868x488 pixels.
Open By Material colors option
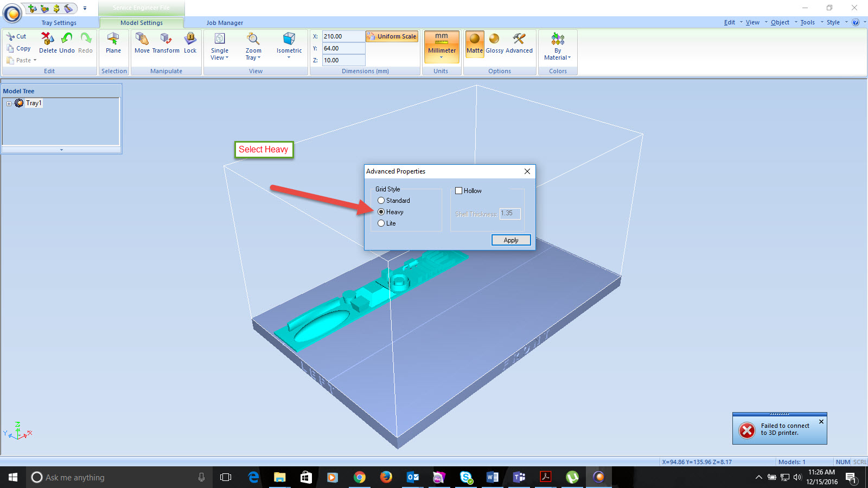point(558,46)
